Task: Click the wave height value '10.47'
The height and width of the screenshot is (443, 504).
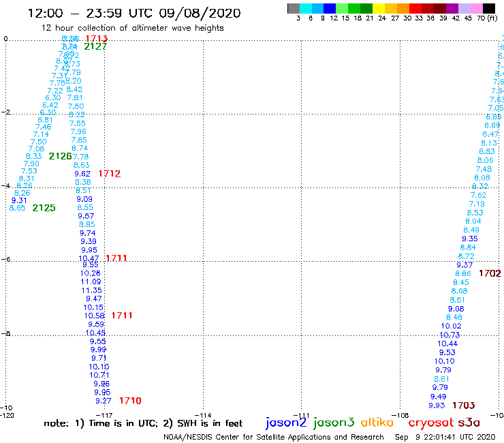Action: pos(89,258)
